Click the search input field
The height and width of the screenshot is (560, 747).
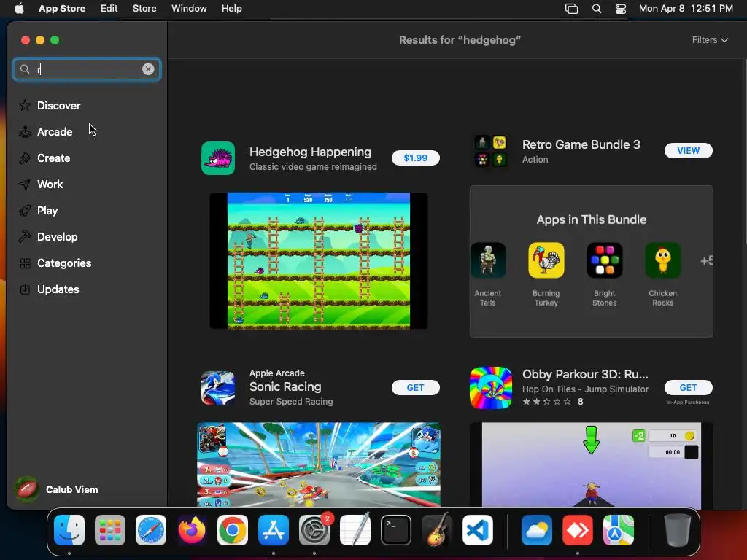pos(87,69)
